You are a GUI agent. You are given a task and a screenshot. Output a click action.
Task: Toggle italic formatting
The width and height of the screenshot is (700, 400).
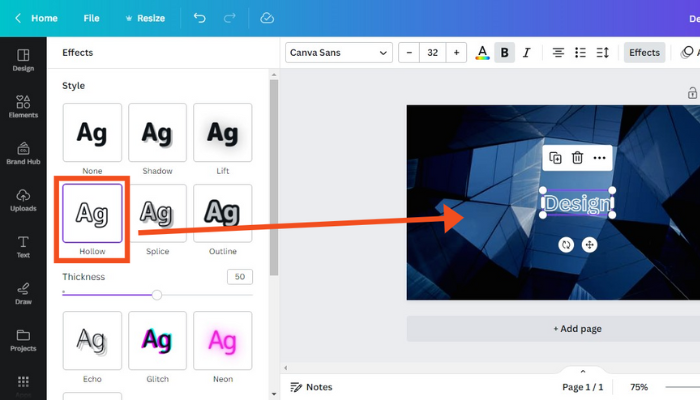tap(526, 53)
